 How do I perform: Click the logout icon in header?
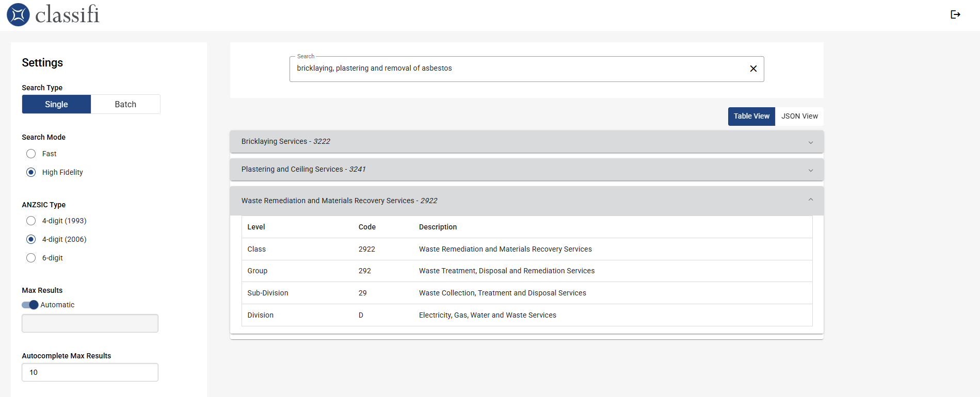(955, 14)
